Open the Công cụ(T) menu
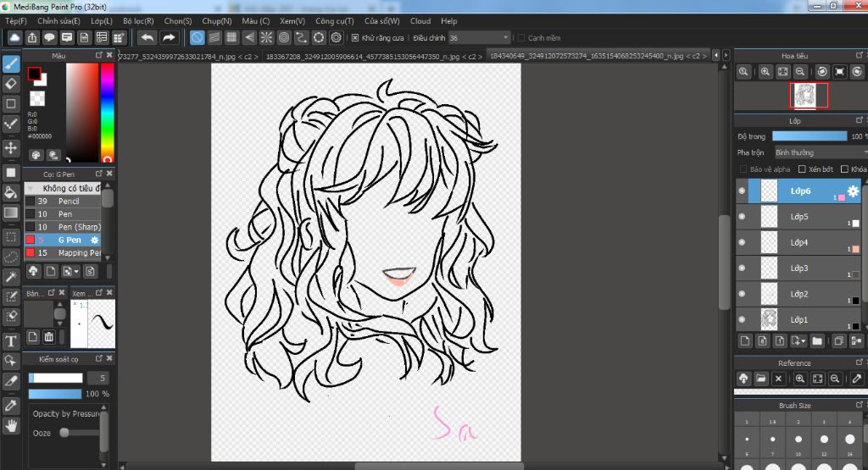Screen dimensions: 868x470 (x=334, y=21)
